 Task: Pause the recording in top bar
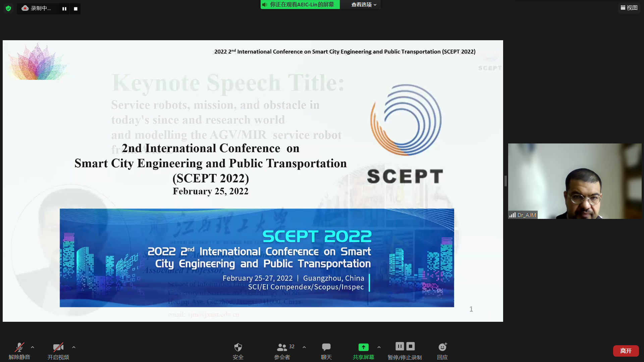[x=64, y=9]
